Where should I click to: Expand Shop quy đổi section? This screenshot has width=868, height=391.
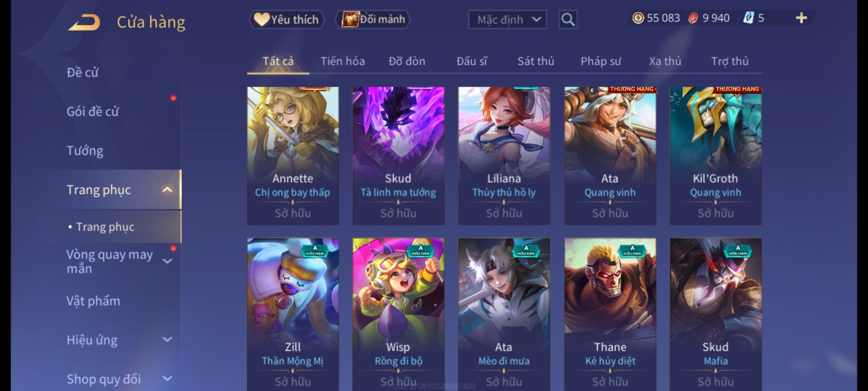tap(167, 379)
